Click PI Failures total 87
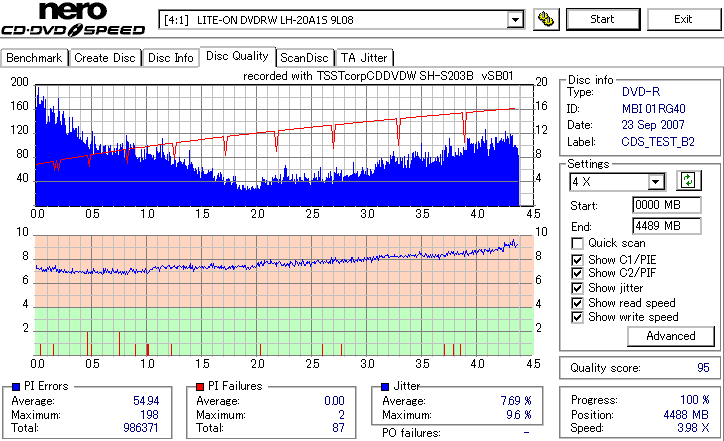 (338, 428)
